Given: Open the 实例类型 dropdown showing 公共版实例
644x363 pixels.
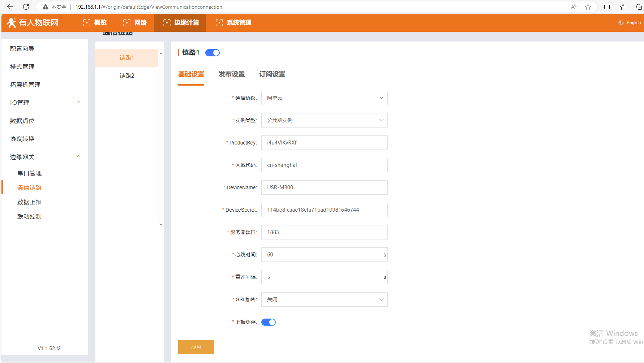Looking at the screenshot, I should click(x=324, y=120).
